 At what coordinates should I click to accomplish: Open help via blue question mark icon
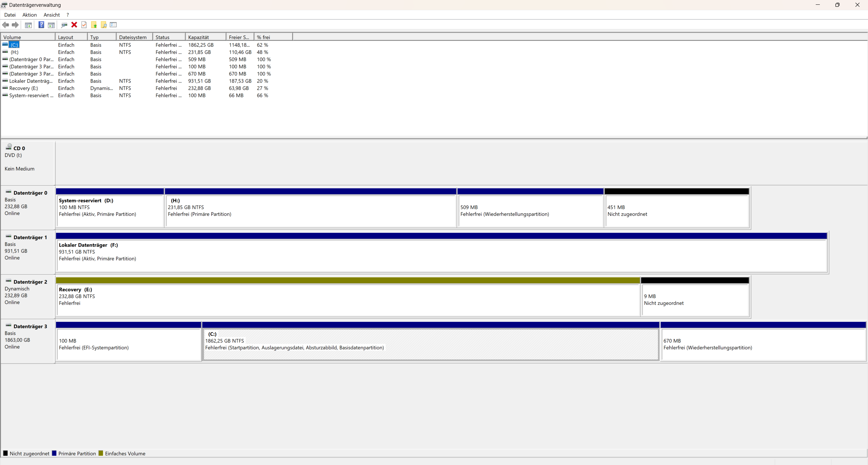(x=41, y=25)
